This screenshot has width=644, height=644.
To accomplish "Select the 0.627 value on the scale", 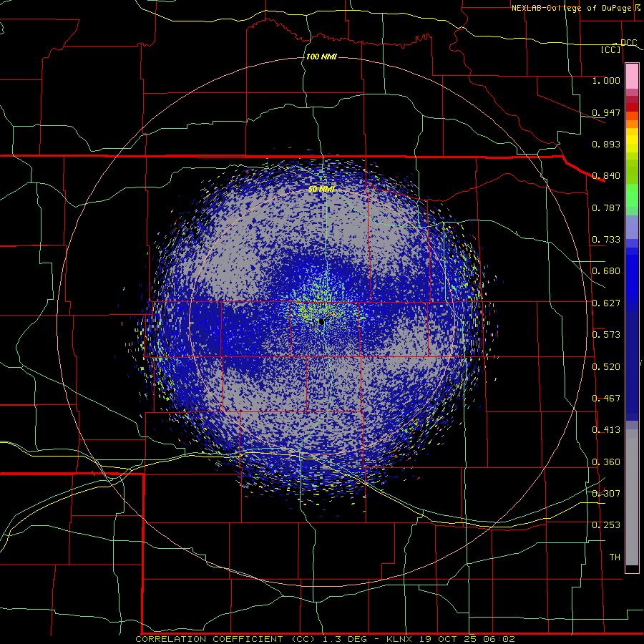I will point(606,303).
